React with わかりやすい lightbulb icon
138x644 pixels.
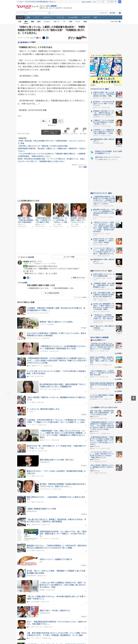(74, 131)
